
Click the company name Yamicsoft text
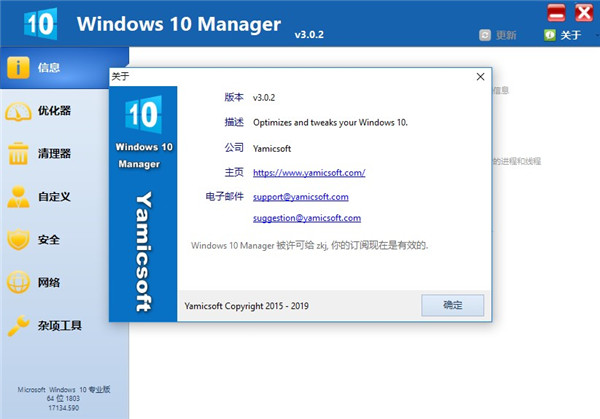(272, 148)
